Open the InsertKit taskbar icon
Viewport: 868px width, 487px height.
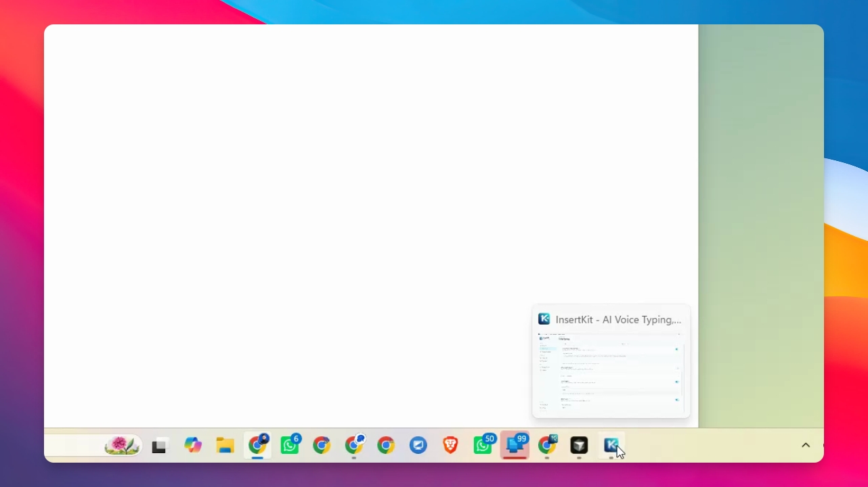(611, 445)
